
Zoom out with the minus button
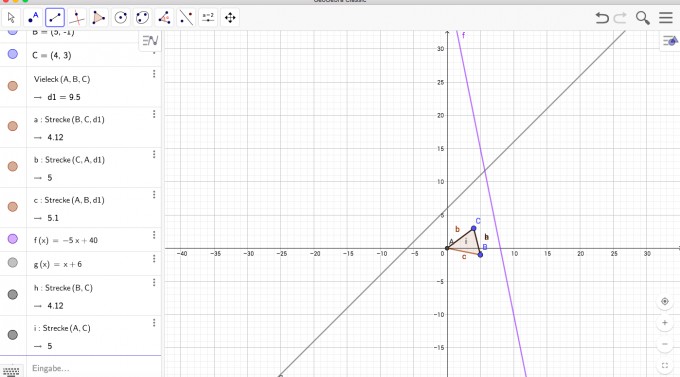[x=665, y=344]
